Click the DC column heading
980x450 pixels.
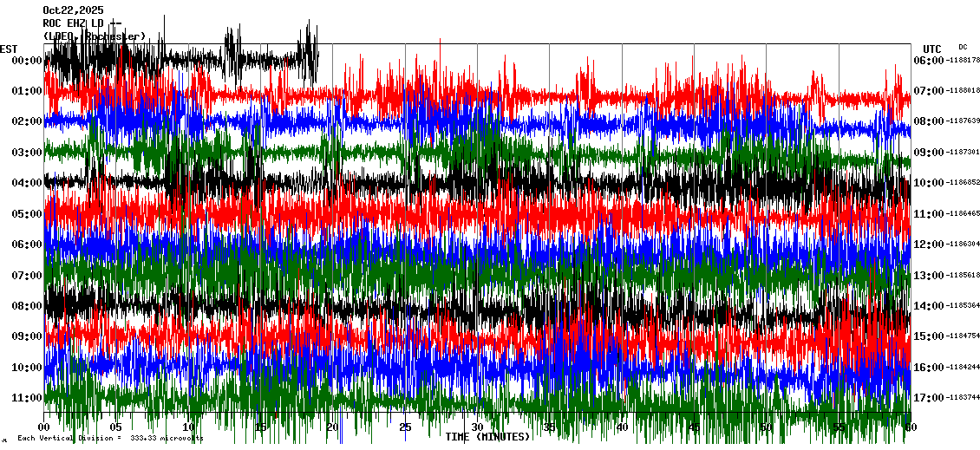[963, 46]
